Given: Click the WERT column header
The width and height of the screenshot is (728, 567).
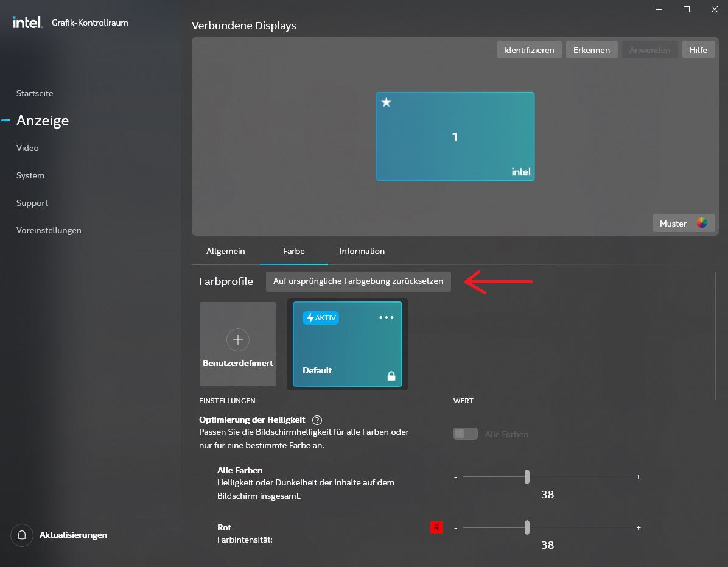Looking at the screenshot, I should pos(463,401).
